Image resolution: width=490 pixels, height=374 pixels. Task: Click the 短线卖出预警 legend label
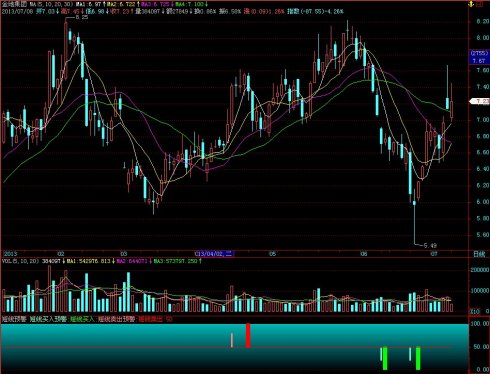coord(116,319)
